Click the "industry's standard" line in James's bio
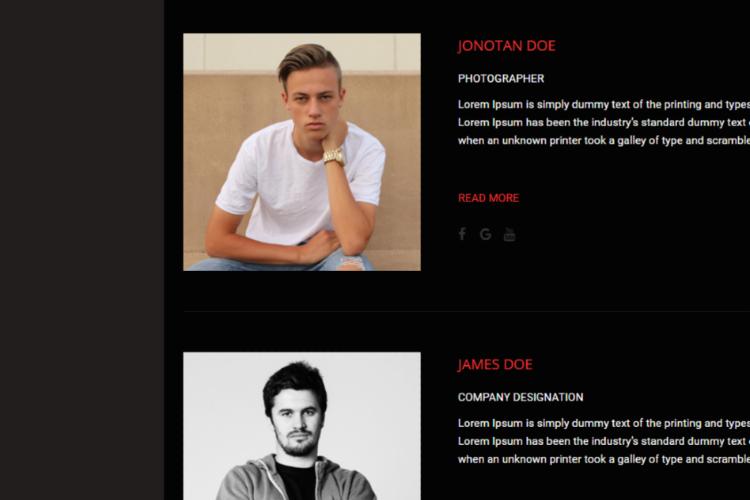This screenshot has width=750, height=500. coord(604,441)
